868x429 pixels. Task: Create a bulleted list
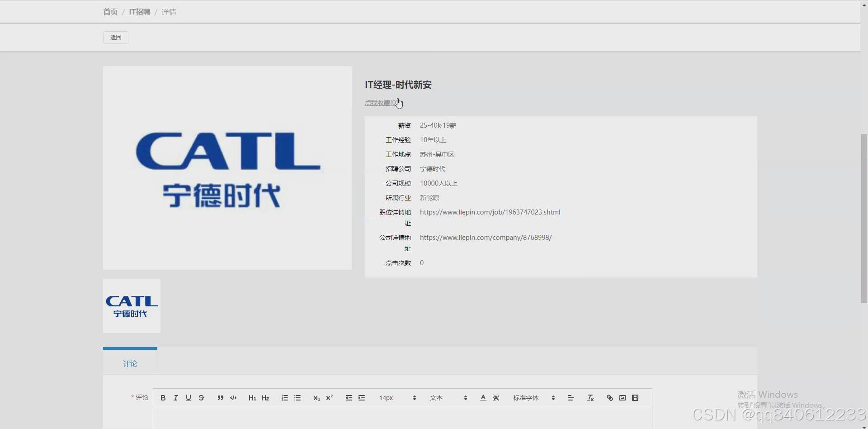click(x=297, y=398)
